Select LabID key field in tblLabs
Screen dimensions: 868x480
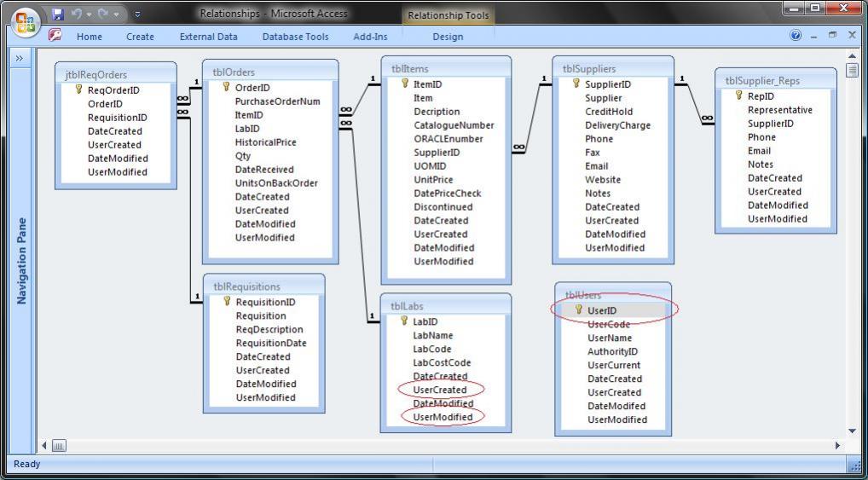[x=425, y=321]
